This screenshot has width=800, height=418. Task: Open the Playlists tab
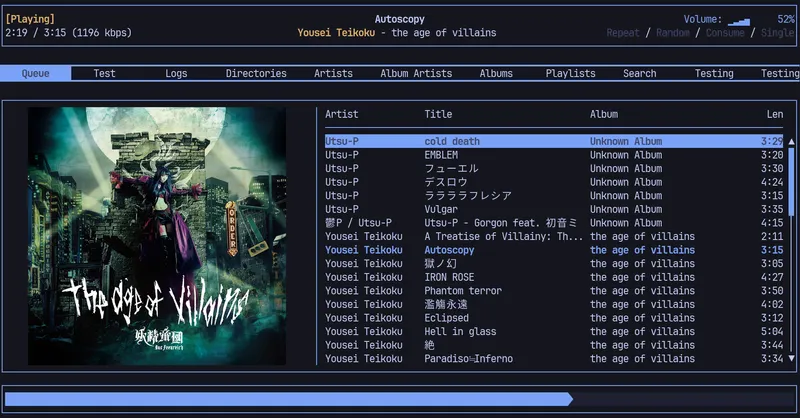coord(570,73)
